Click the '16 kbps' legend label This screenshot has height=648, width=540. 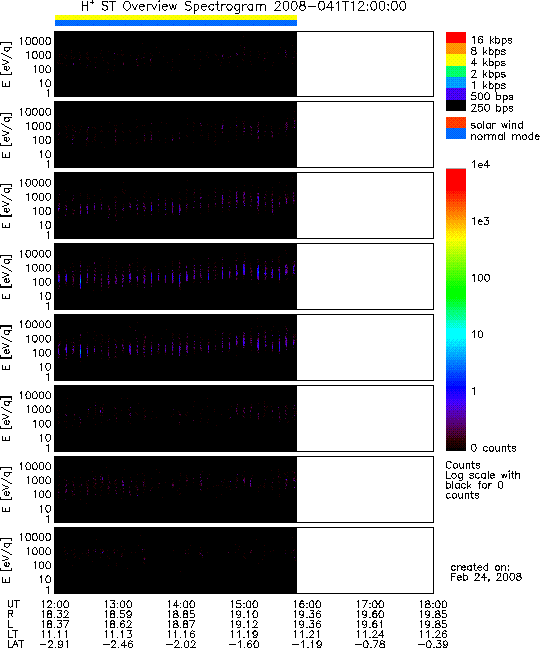[492, 40]
